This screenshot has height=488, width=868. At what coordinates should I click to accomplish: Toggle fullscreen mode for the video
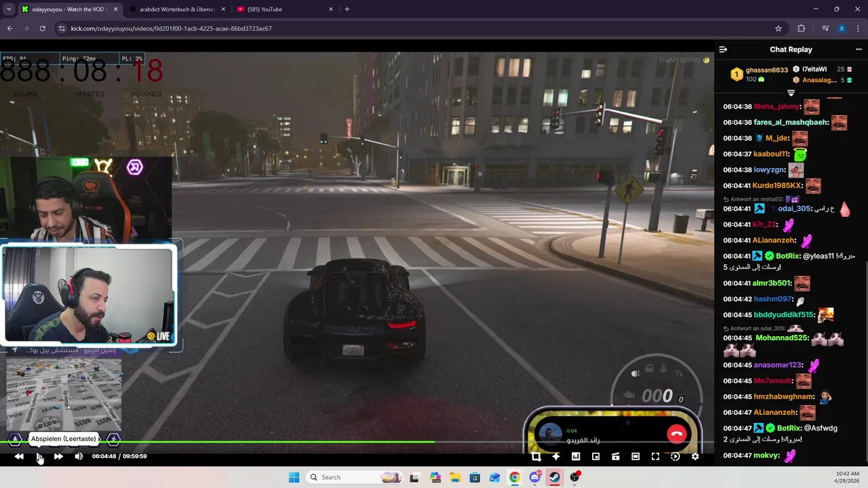655,457
